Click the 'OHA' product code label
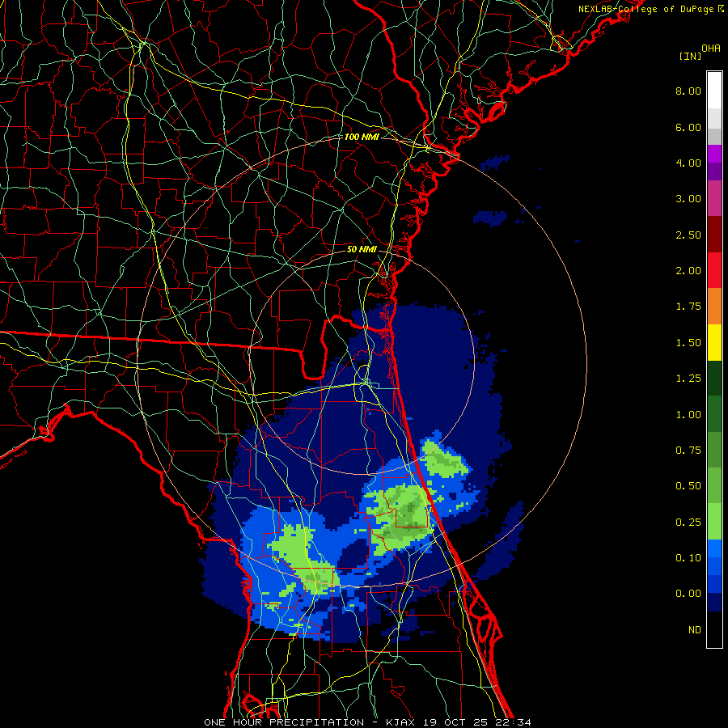 tap(711, 49)
